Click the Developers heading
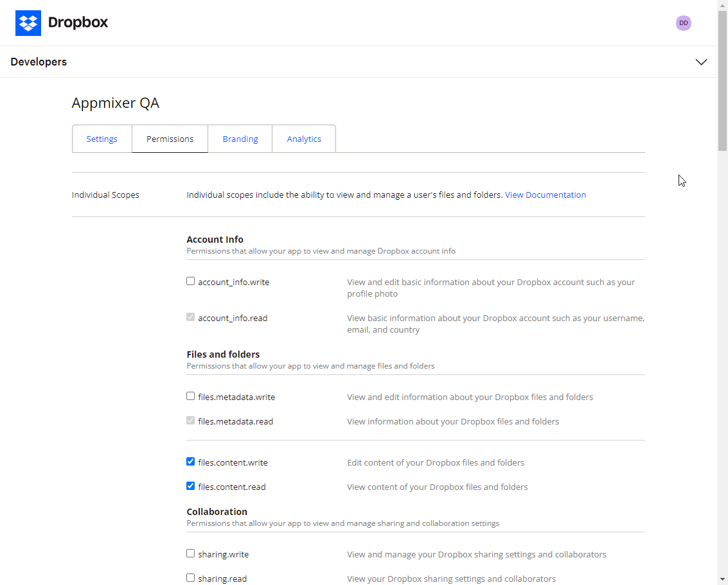Viewport: 728px width, 585px height. click(39, 62)
